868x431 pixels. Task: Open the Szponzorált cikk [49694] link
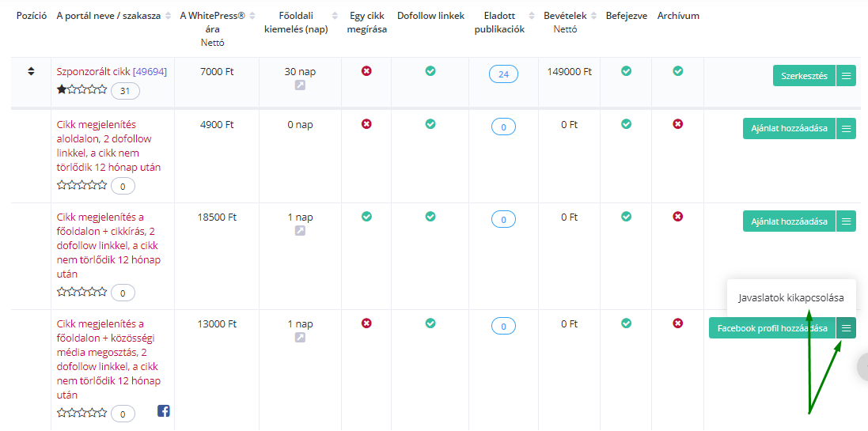tap(112, 71)
